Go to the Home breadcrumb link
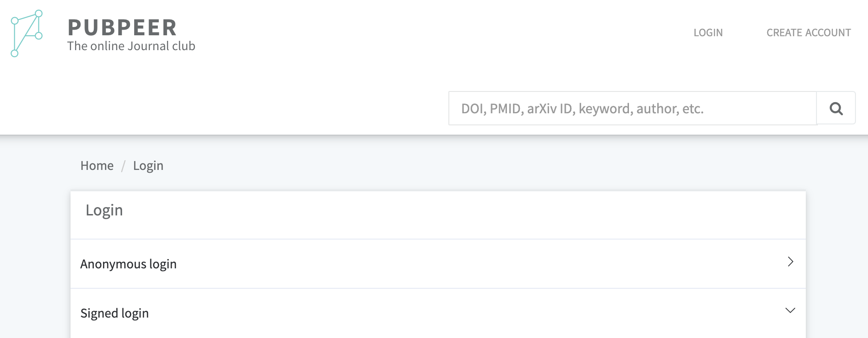868x338 pixels. tap(97, 166)
